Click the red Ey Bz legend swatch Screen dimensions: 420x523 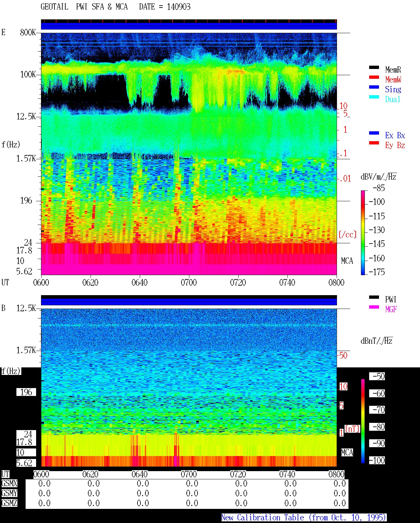(x=374, y=143)
